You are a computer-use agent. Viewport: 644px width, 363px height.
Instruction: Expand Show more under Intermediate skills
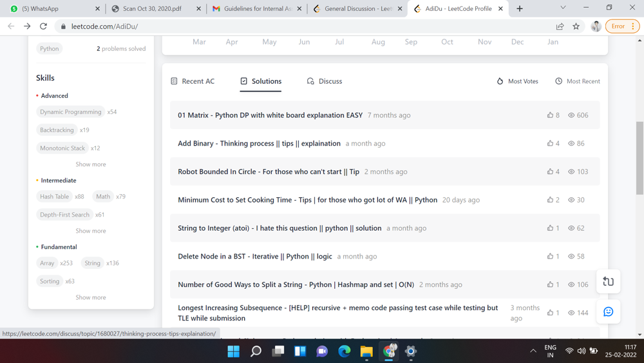click(91, 231)
